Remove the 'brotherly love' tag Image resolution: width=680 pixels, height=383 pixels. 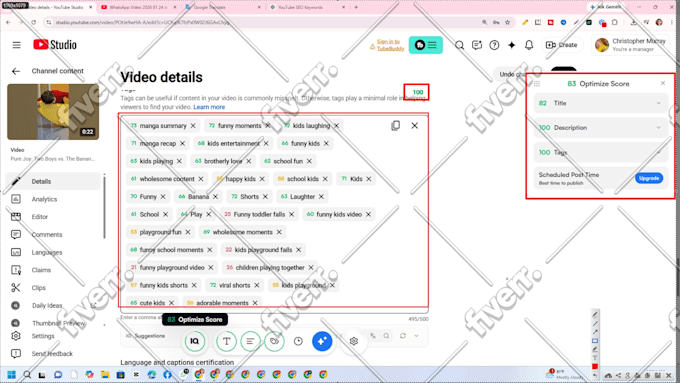coord(248,161)
